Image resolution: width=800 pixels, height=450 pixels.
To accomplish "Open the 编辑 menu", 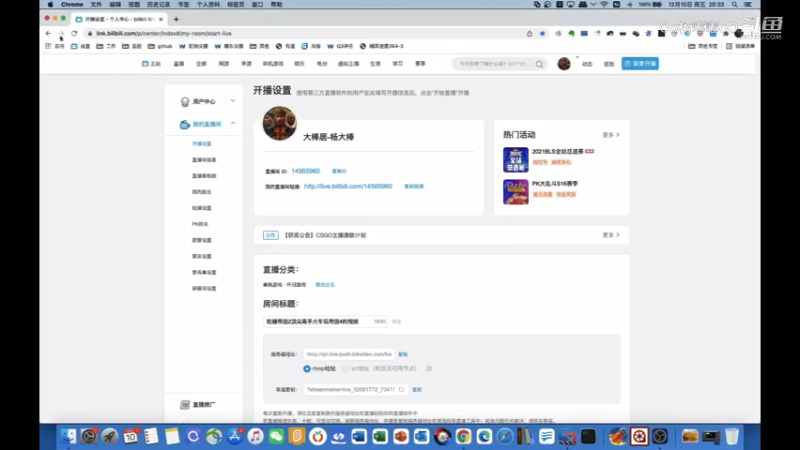I will 115,4.
